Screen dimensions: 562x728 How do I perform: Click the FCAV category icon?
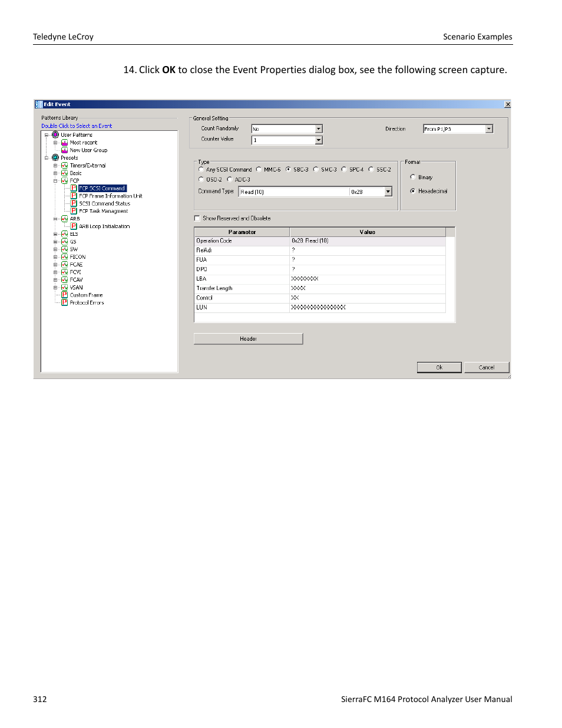coord(65,280)
